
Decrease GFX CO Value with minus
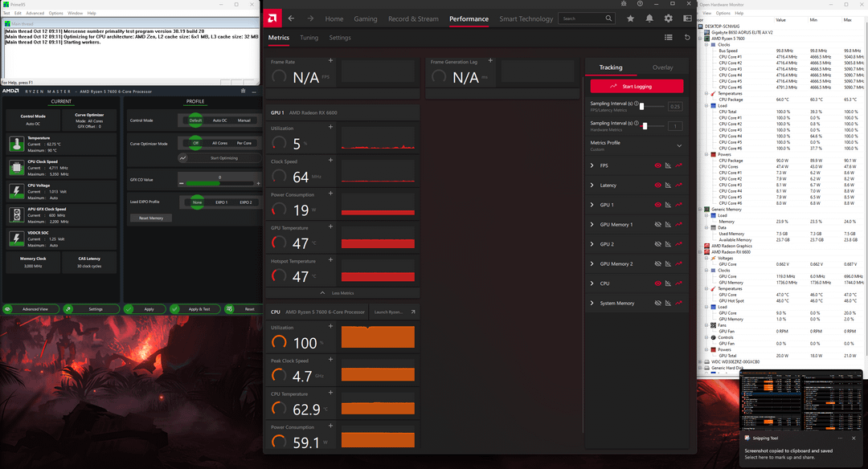tap(182, 183)
